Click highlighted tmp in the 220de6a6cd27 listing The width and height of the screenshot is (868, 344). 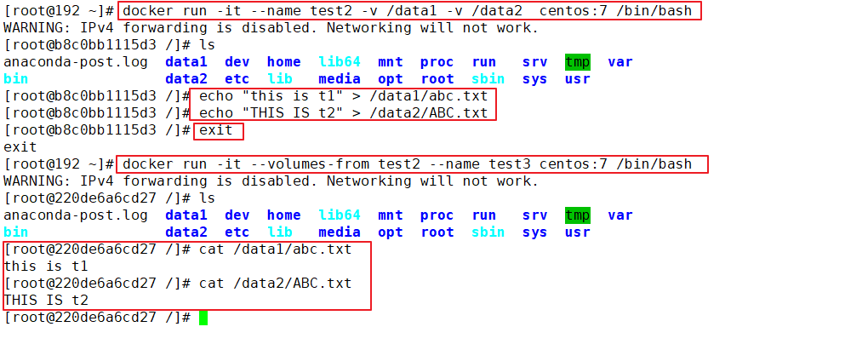[x=577, y=215]
